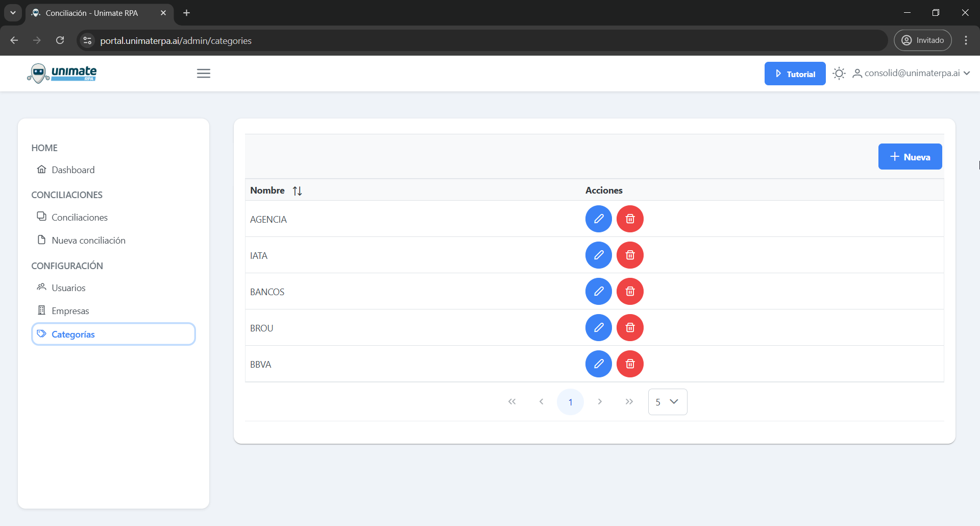Select page 1 in pagination
Screen dimensions: 980x526
pyautogui.click(x=570, y=402)
